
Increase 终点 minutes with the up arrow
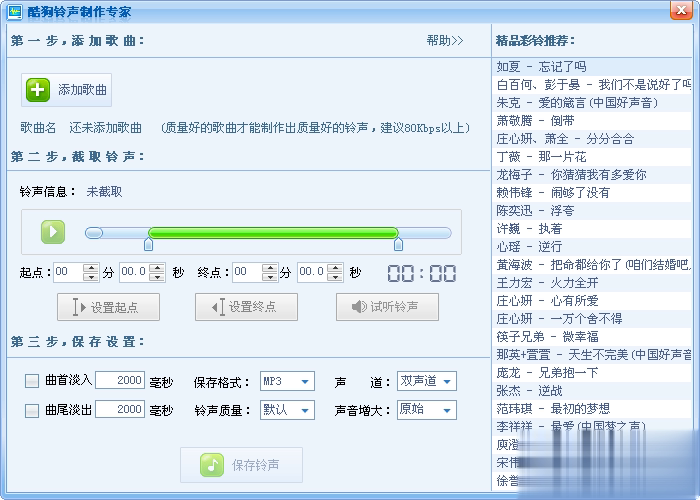tap(270, 267)
